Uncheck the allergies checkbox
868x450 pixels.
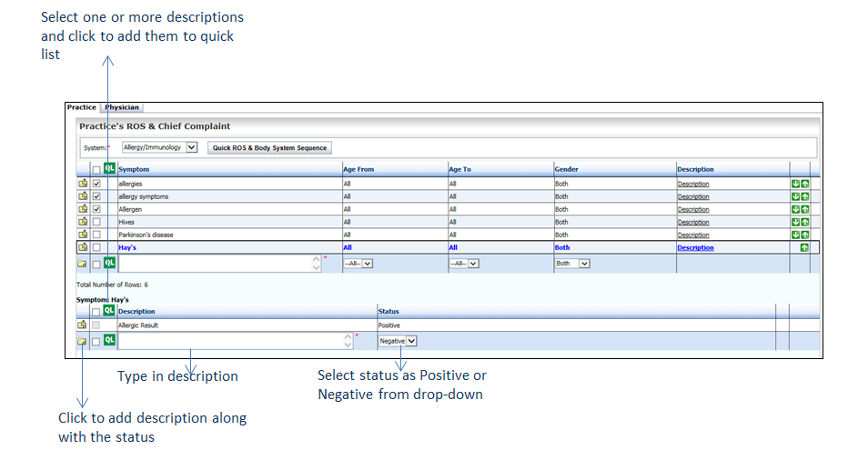point(96,184)
